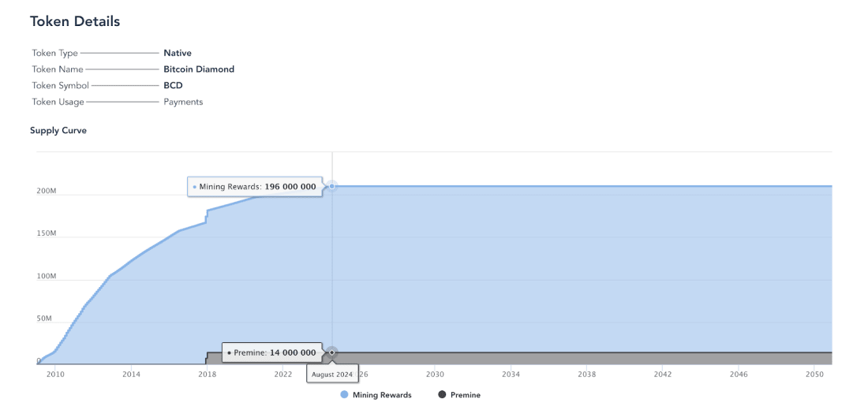Select the BCD token symbol value
Image resolution: width=868 pixels, height=410 pixels.
click(173, 85)
